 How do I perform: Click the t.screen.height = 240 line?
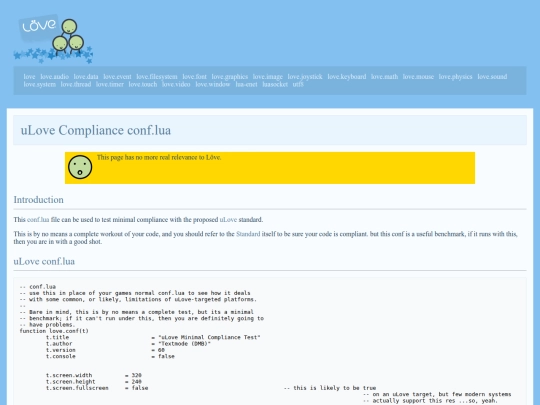[94, 382]
